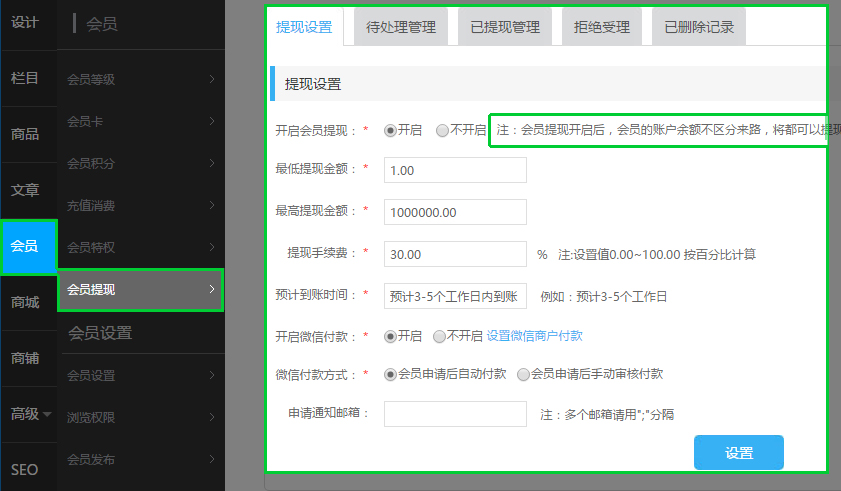841x491 pixels.
Task: Select 会员申请后自动付款 radio option
Action: click(x=390, y=374)
